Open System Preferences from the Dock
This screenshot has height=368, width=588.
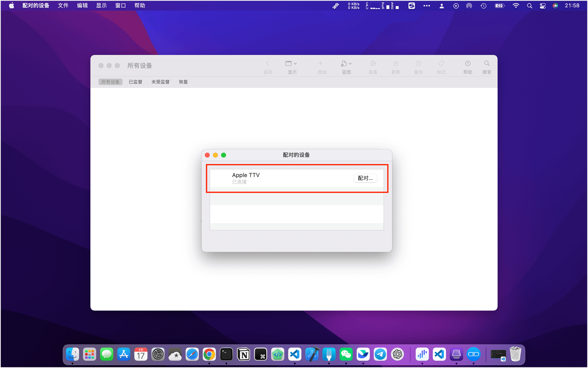coord(158,354)
